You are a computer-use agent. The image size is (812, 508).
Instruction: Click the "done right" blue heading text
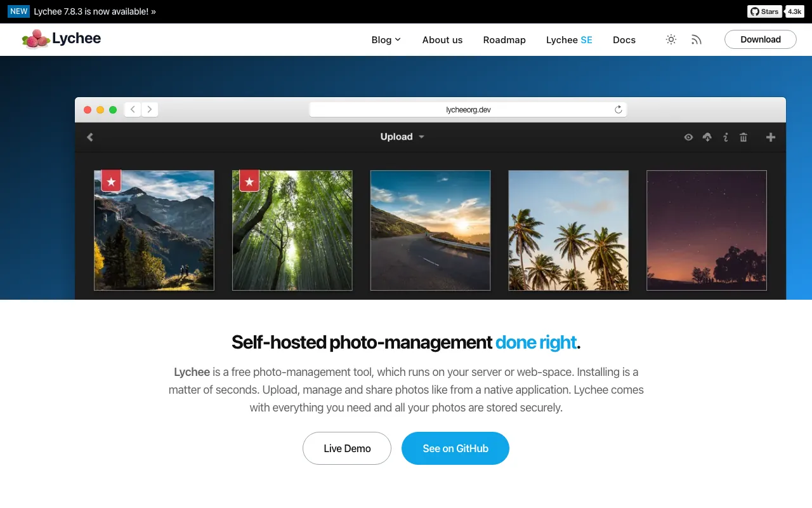pos(536,342)
